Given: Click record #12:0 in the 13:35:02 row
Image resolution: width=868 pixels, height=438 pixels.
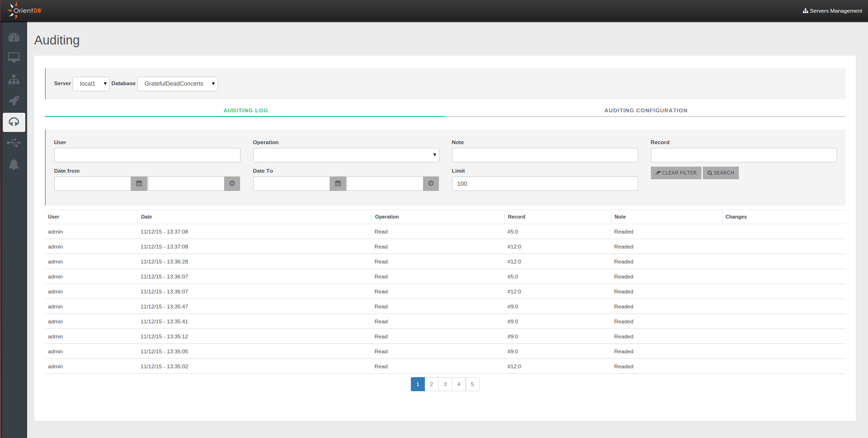Looking at the screenshot, I should 514,366.
